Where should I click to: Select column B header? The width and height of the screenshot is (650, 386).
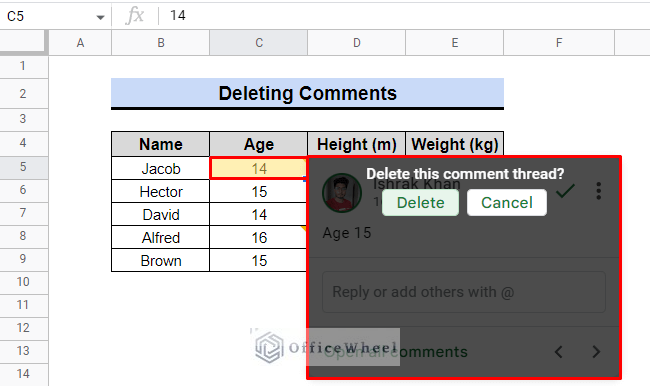[x=160, y=43]
